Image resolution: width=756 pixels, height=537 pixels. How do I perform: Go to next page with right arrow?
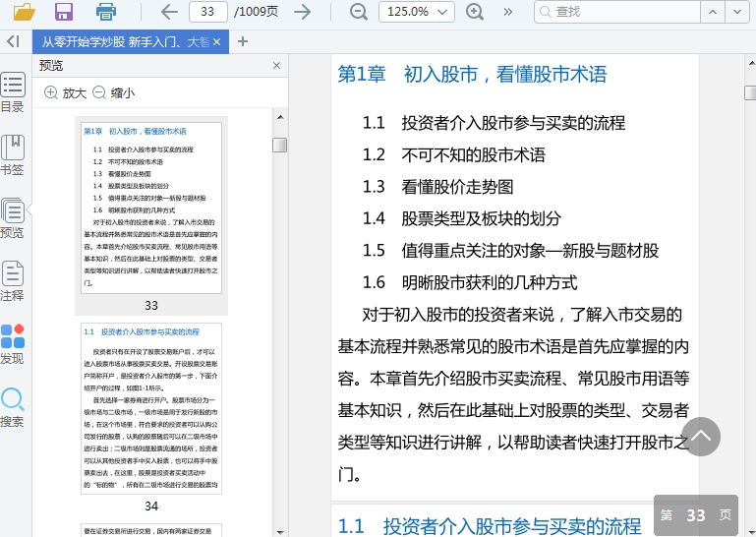[x=303, y=12]
